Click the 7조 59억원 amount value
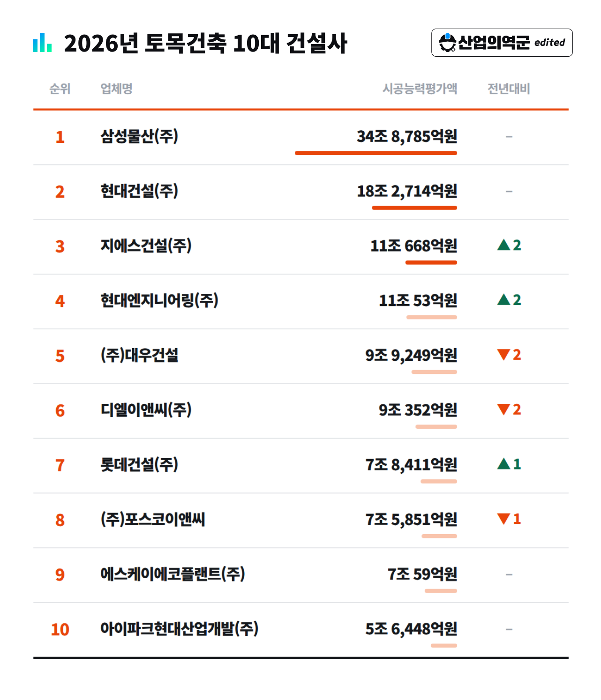The width and height of the screenshot is (601, 700). [422, 574]
